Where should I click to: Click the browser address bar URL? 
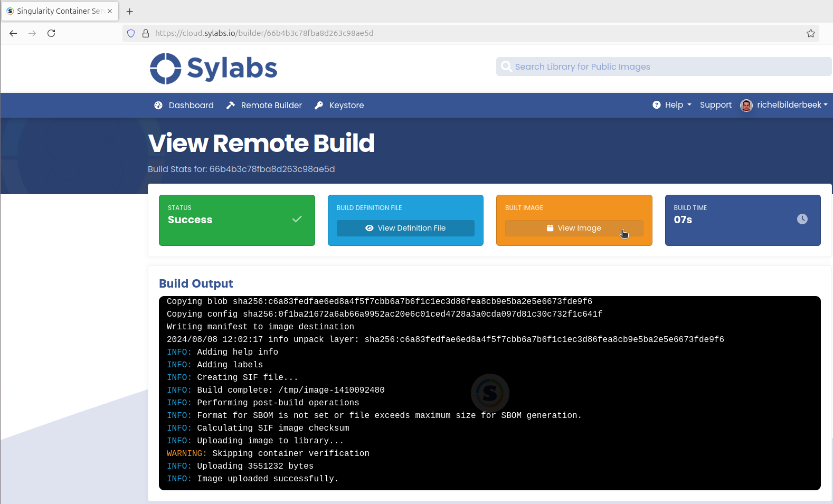pos(264,33)
